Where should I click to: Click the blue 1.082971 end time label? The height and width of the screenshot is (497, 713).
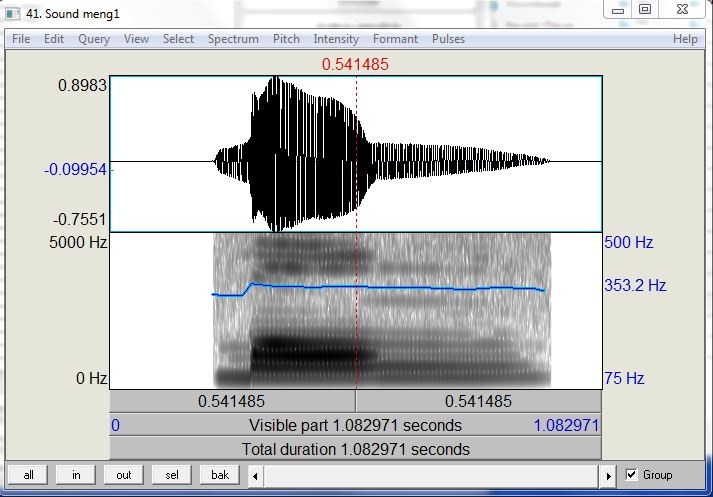[x=567, y=425]
